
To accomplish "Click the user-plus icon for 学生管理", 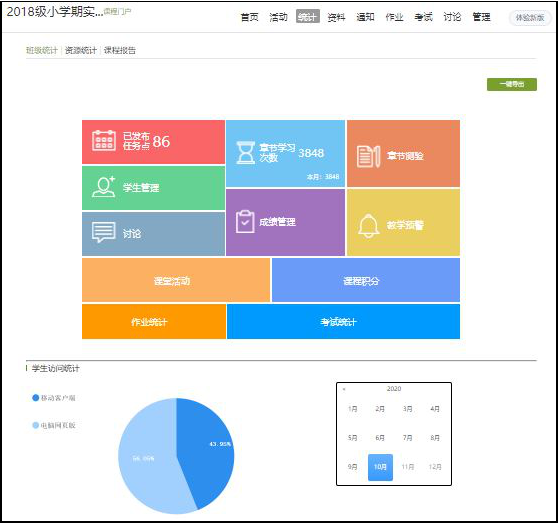I will click(104, 187).
